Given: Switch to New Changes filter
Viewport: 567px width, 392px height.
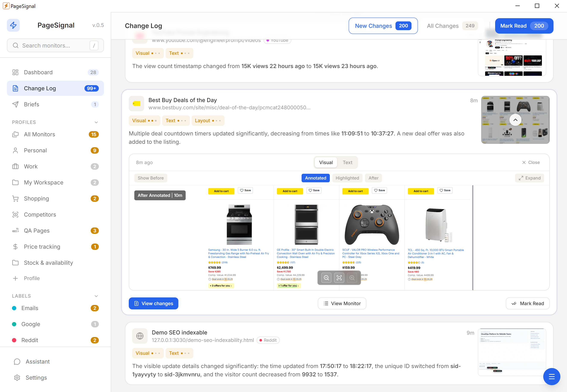Looking at the screenshot, I should click(x=383, y=26).
